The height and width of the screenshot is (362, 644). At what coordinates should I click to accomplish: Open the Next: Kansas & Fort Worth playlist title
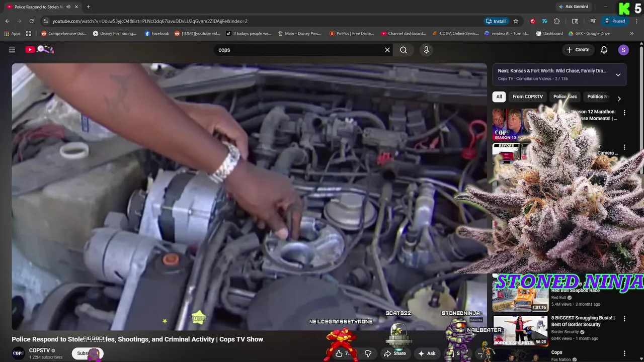pos(552,71)
